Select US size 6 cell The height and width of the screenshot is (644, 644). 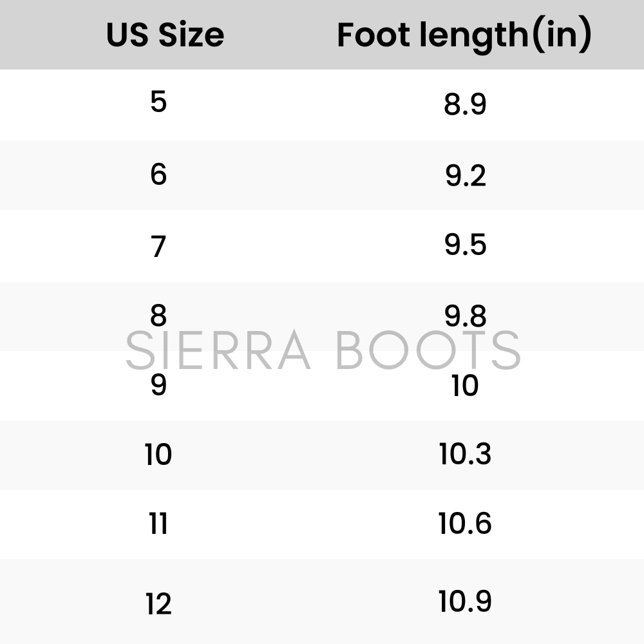tap(158, 175)
